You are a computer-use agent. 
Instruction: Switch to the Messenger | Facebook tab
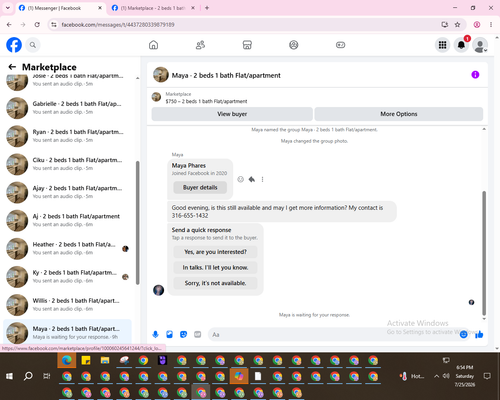[x=61, y=8]
